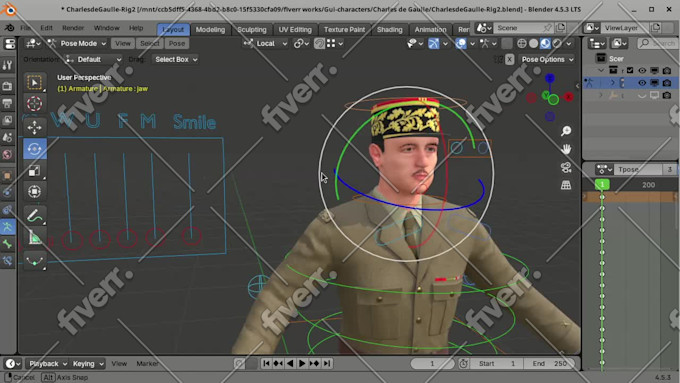The height and width of the screenshot is (383, 680).
Task: Select the Measure tool
Action: click(x=35, y=237)
